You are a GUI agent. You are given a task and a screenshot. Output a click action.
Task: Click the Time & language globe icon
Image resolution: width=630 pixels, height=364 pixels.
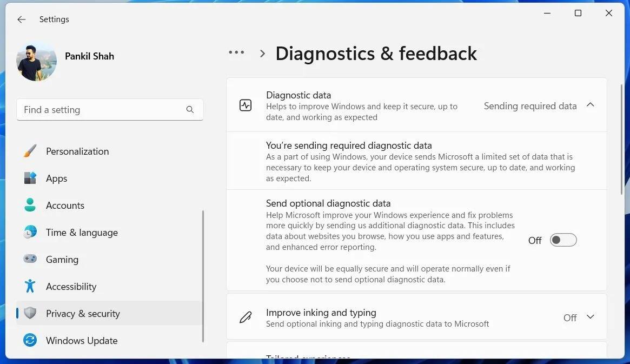30,232
